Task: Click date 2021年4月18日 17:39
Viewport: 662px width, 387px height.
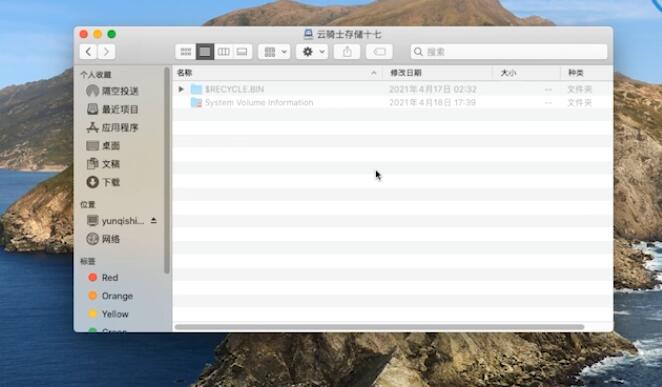Action: tap(432, 103)
